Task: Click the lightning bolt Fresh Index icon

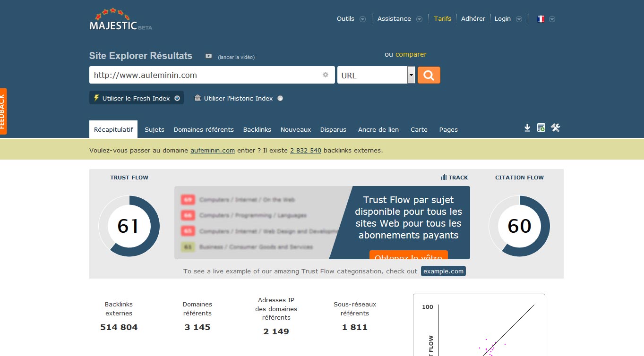Action: click(96, 98)
